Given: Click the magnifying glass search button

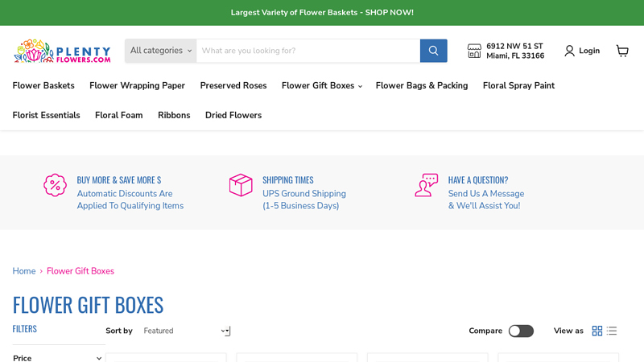Looking at the screenshot, I should point(433,51).
